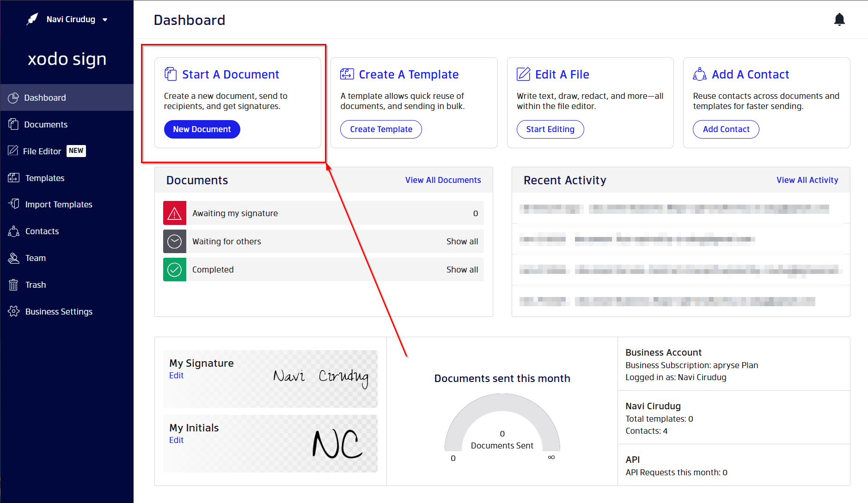The width and height of the screenshot is (868, 503).
Task: Click the clock icon beside Waiting for others
Action: coord(174,241)
